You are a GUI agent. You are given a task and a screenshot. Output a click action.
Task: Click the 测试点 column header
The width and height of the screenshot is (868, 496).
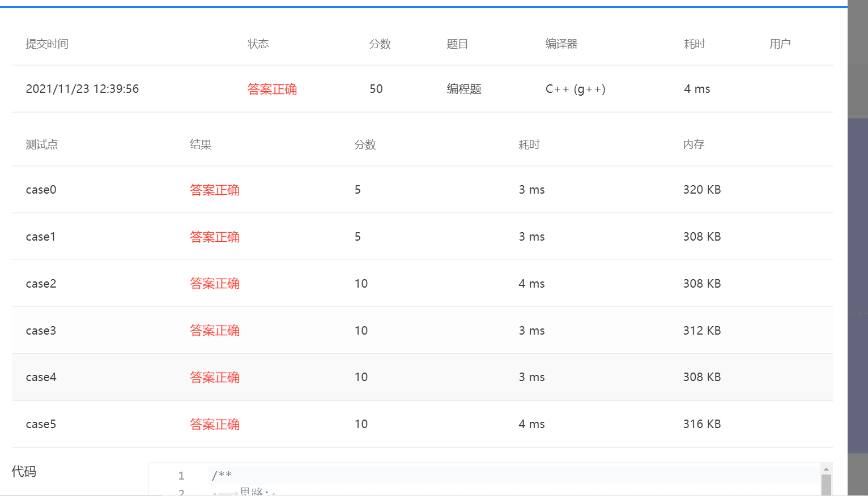pos(42,144)
